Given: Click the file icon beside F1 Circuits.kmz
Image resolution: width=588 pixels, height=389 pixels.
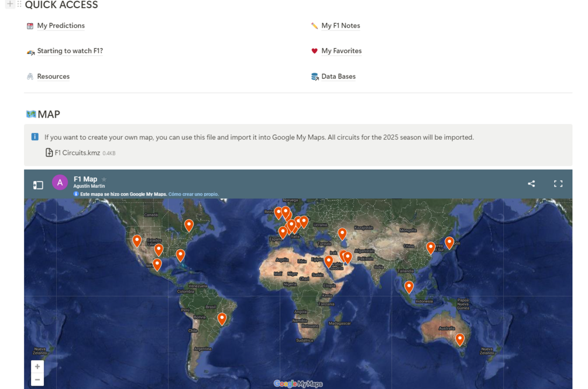Looking at the screenshot, I should (x=49, y=153).
